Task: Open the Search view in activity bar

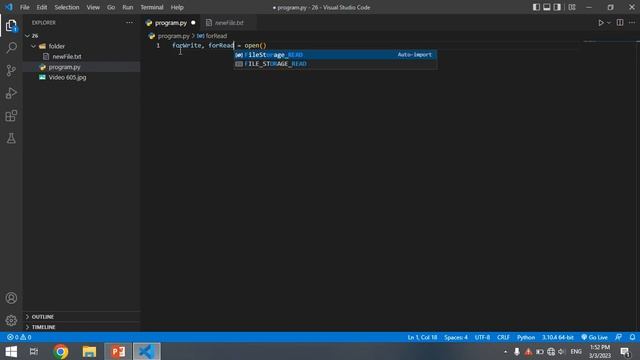Action: coord(11,48)
